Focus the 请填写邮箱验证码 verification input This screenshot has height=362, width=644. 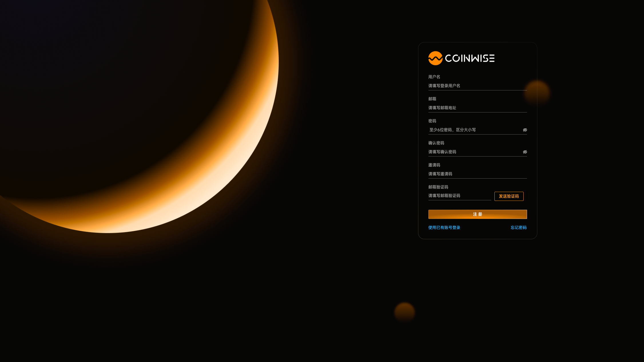[459, 196]
